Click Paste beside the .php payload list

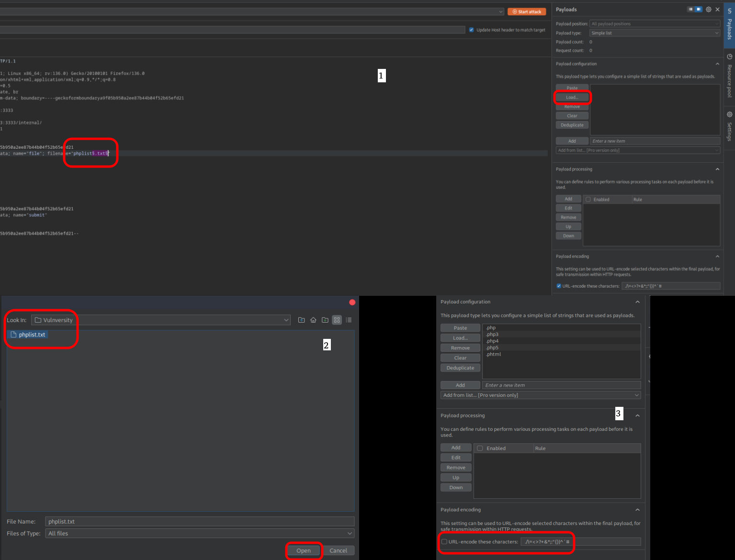pyautogui.click(x=460, y=328)
